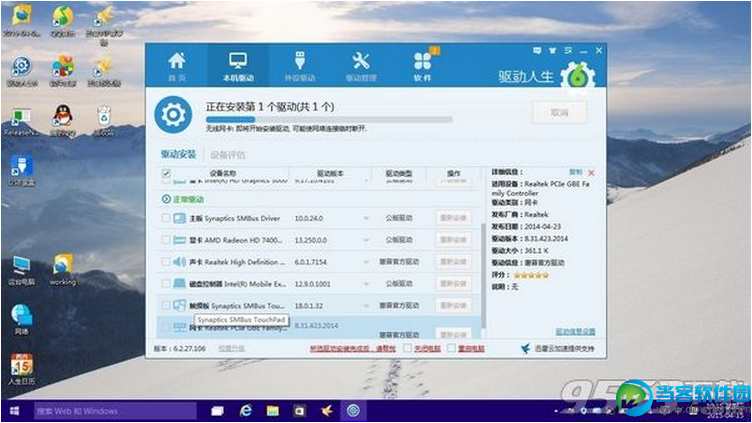Check the Synaptics SMBus touchpad row checkbox

[165, 306]
